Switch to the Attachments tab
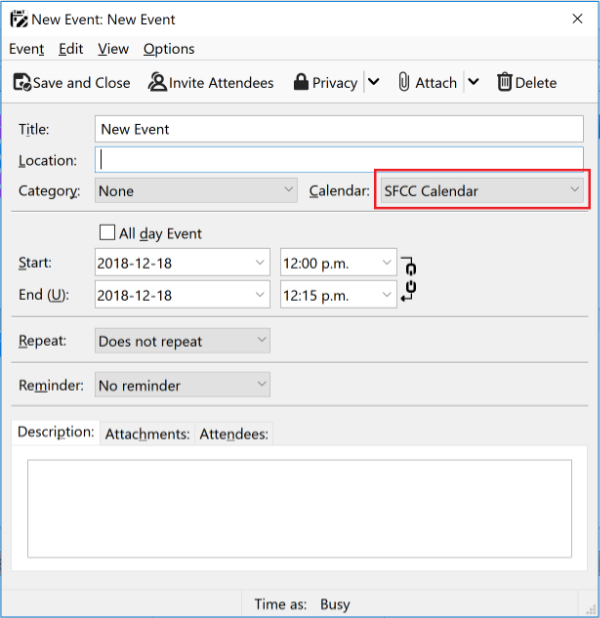The width and height of the screenshot is (600, 618). pos(147,434)
